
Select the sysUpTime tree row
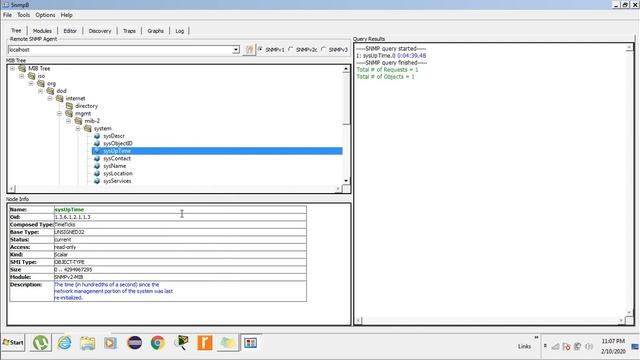click(x=217, y=151)
